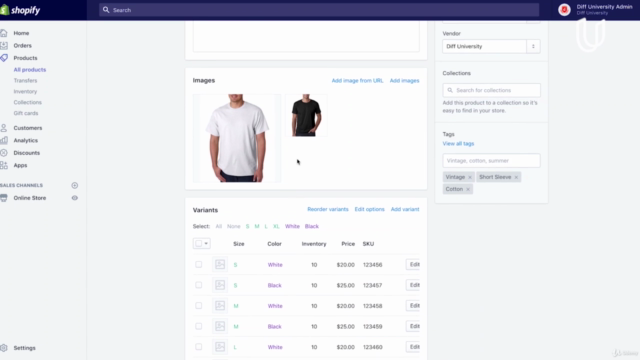Click variant image placeholder for M White row
Screen dimensions: 640x360
coord(220,306)
